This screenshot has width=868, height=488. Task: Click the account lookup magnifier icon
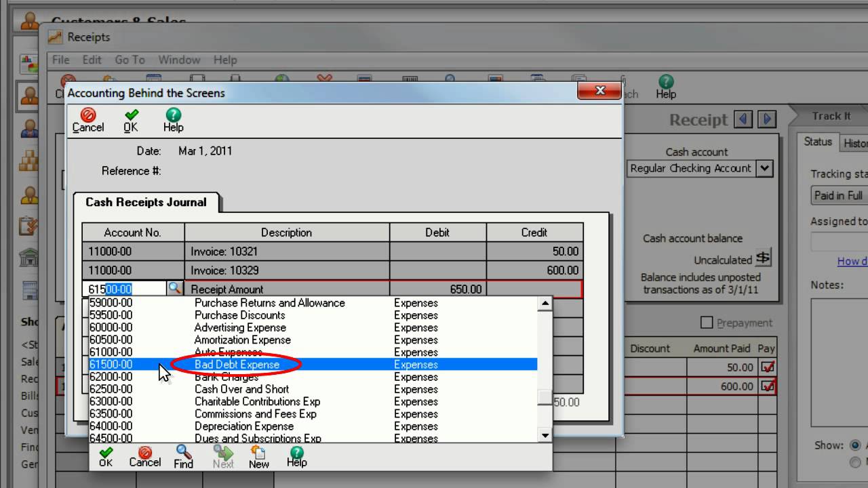pyautogui.click(x=175, y=288)
